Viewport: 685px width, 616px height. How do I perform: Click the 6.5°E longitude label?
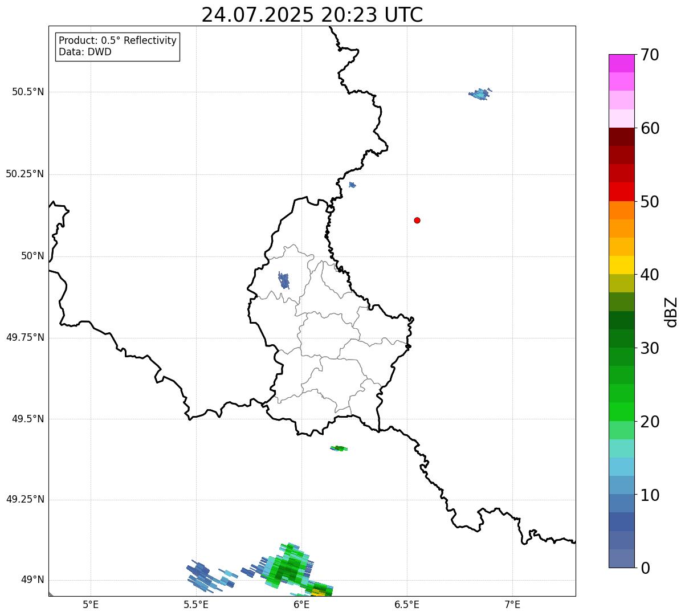(407, 605)
